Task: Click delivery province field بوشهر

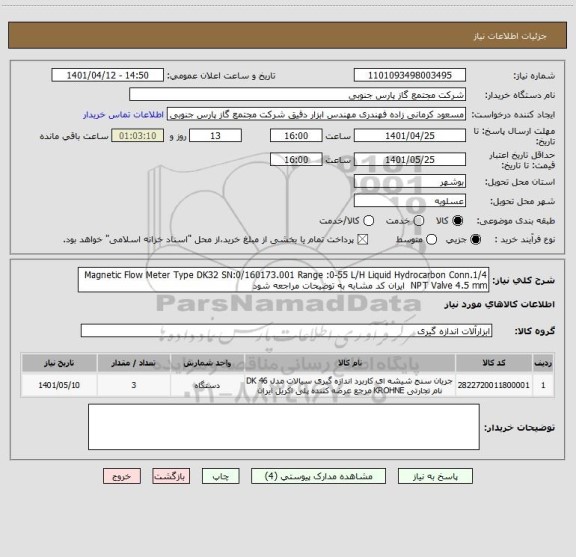Action: pos(410,182)
